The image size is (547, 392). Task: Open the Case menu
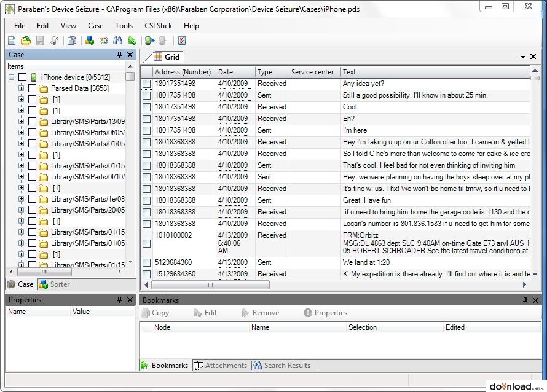(x=96, y=26)
